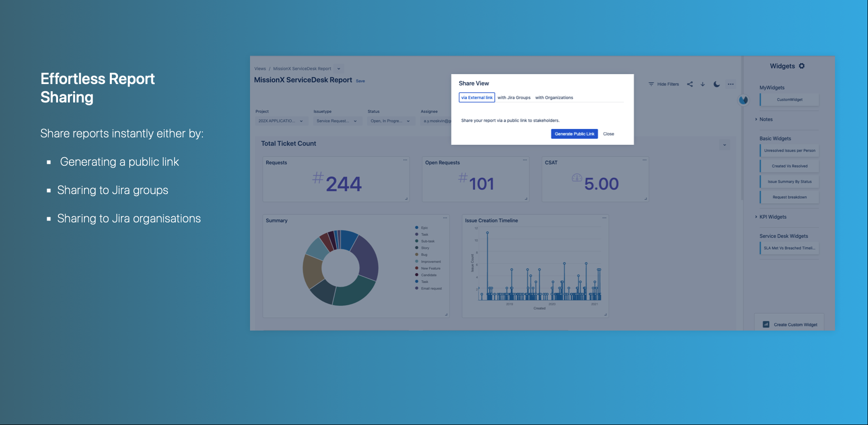Toggle dark mode moon icon
Image resolution: width=868 pixels, height=425 pixels.
716,84
